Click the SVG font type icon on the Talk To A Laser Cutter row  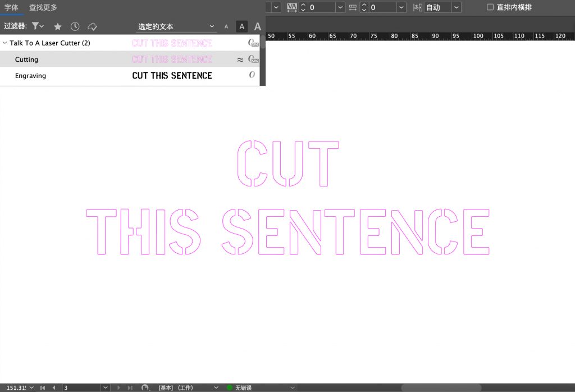coord(253,43)
